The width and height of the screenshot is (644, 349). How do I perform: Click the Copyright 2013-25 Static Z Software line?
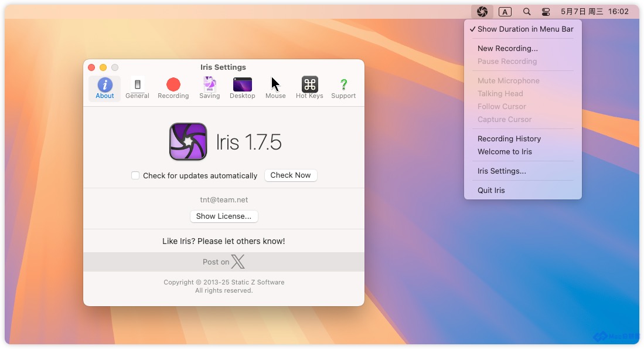[x=224, y=282]
